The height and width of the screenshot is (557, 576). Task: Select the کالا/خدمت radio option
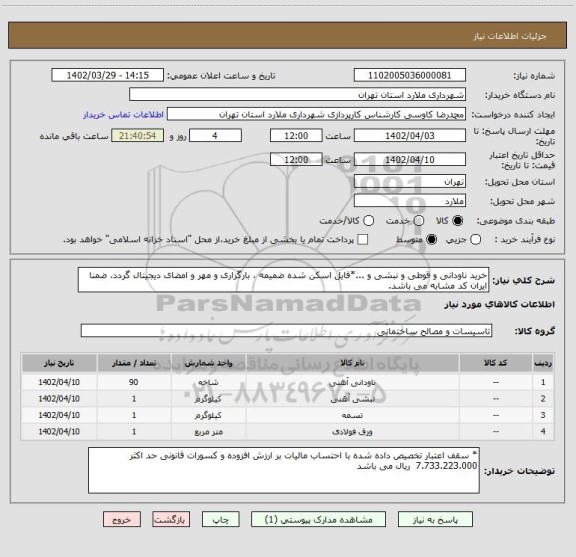(x=368, y=221)
